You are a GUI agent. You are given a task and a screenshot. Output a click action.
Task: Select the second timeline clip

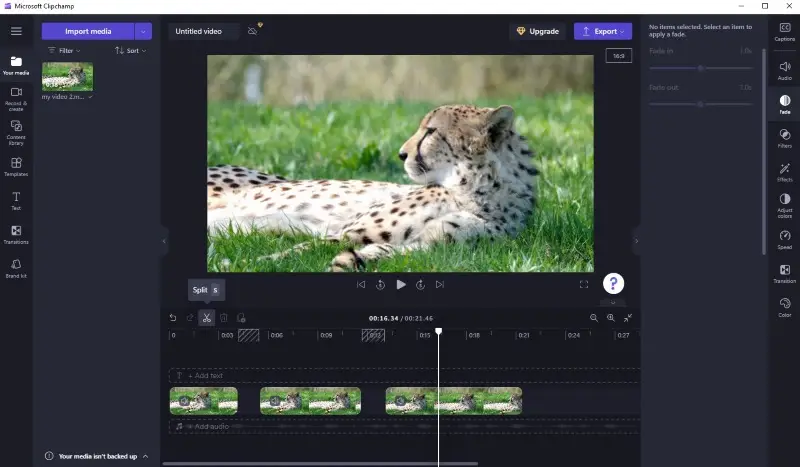coord(310,401)
